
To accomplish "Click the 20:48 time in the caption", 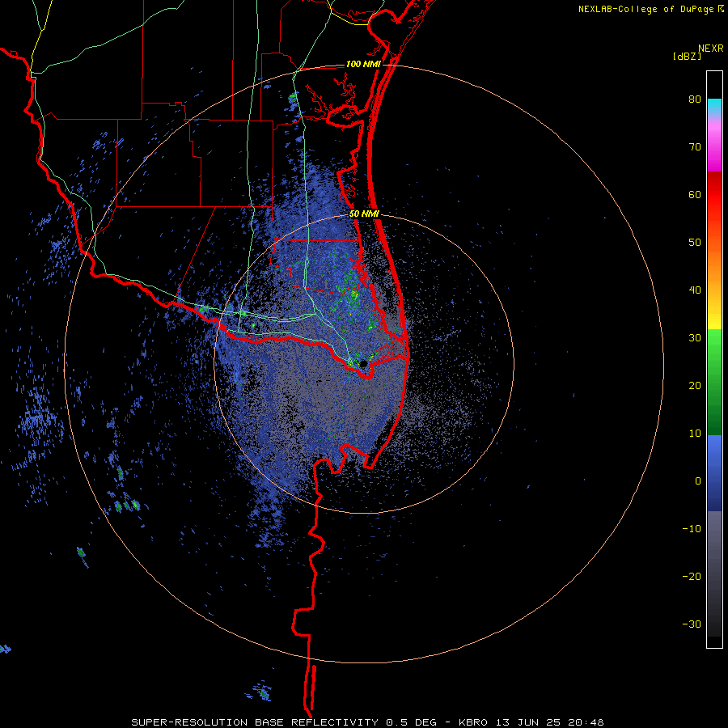I will pos(587,722).
